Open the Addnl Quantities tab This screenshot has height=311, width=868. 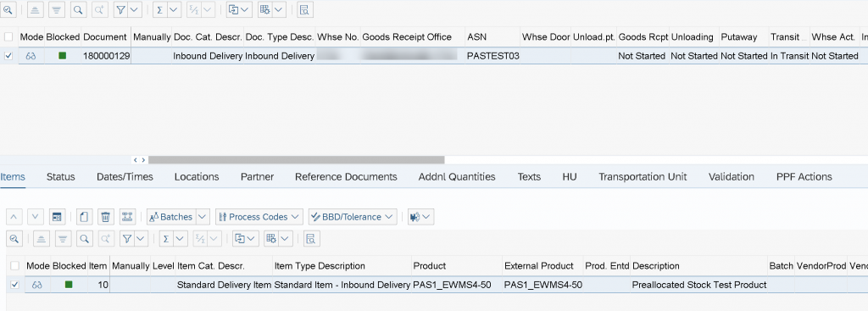click(x=457, y=177)
